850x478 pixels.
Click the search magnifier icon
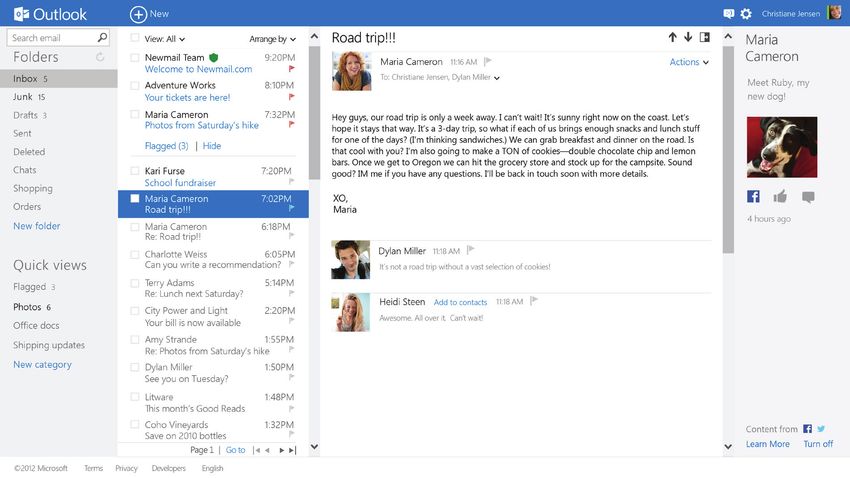[102, 37]
